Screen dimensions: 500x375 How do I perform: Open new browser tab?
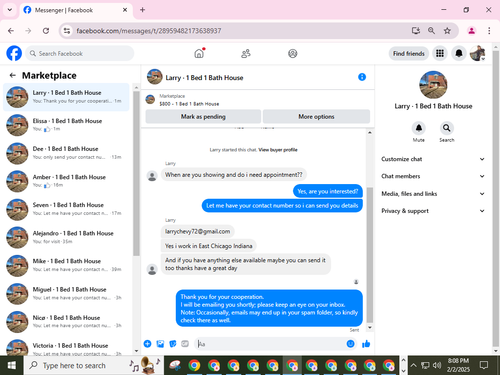[x=142, y=10]
